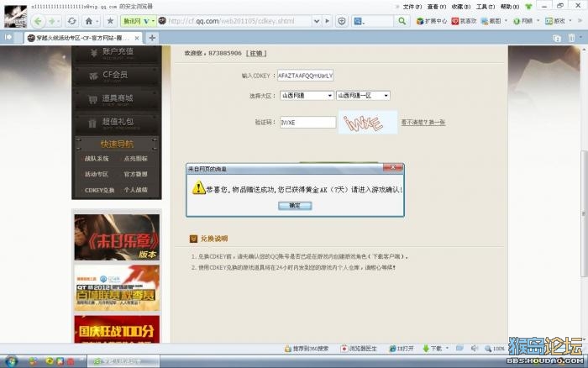Open the 国庆狂战100分 banner

[x=117, y=329]
